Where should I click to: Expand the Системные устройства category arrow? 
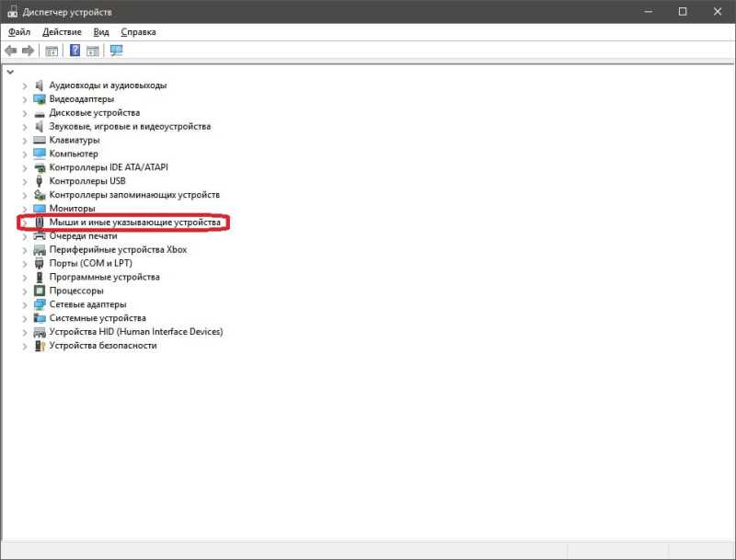(x=25, y=318)
